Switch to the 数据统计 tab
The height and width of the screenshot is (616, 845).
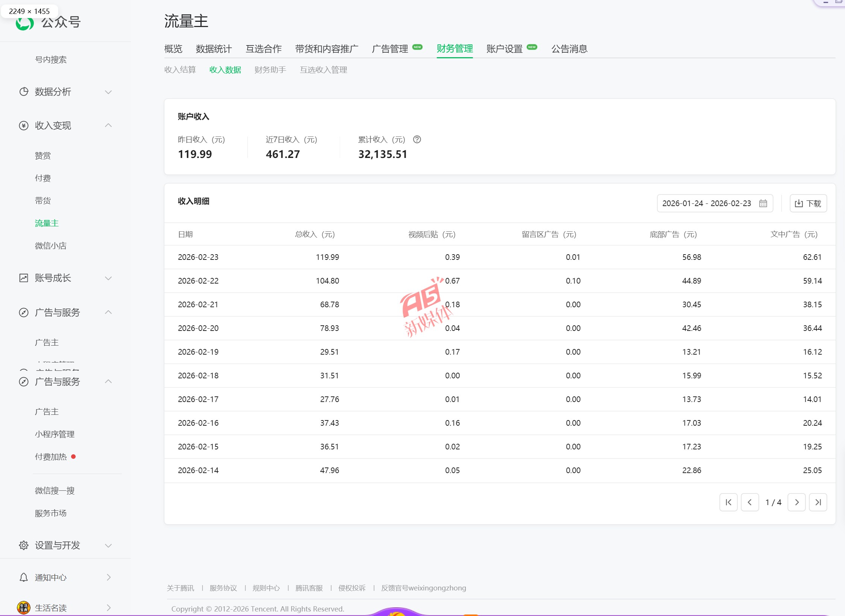pos(213,49)
